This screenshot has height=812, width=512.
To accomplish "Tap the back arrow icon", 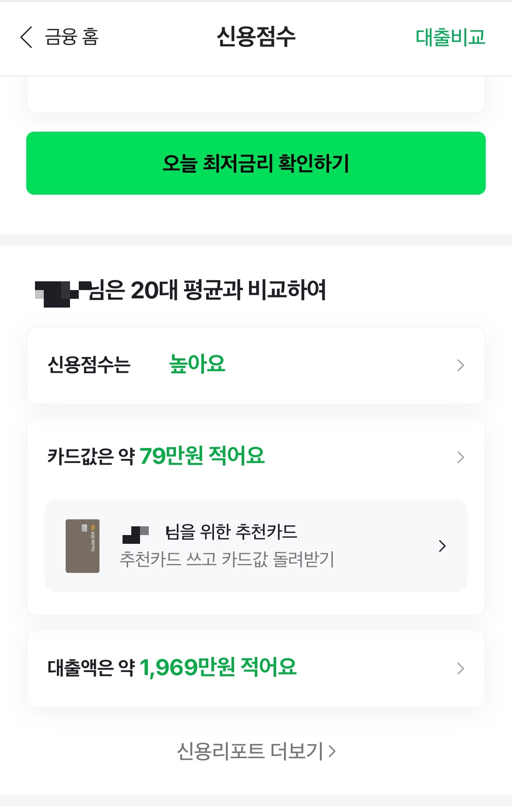I will pyautogui.click(x=26, y=37).
